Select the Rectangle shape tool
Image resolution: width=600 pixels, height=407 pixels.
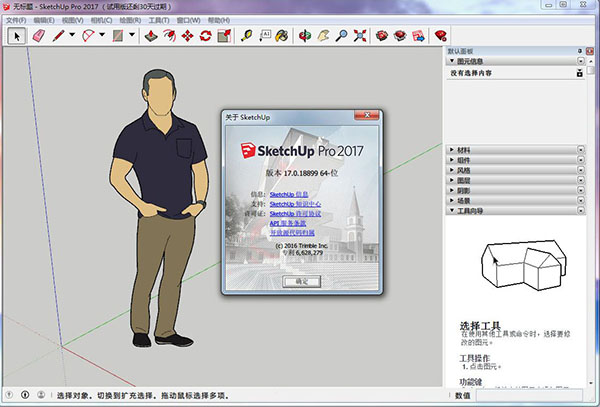pyautogui.click(x=118, y=36)
